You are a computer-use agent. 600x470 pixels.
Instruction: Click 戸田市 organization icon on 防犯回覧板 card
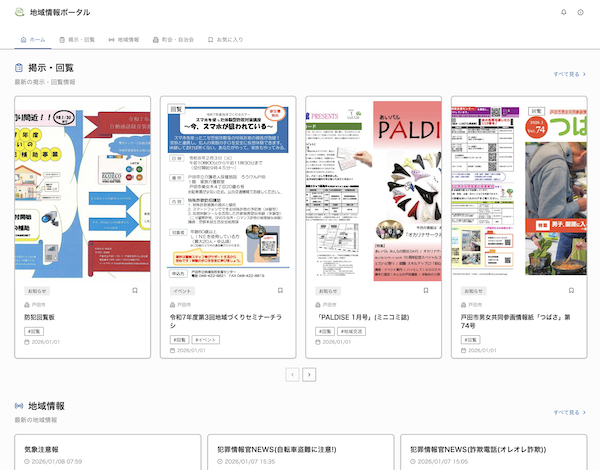pos(27,305)
